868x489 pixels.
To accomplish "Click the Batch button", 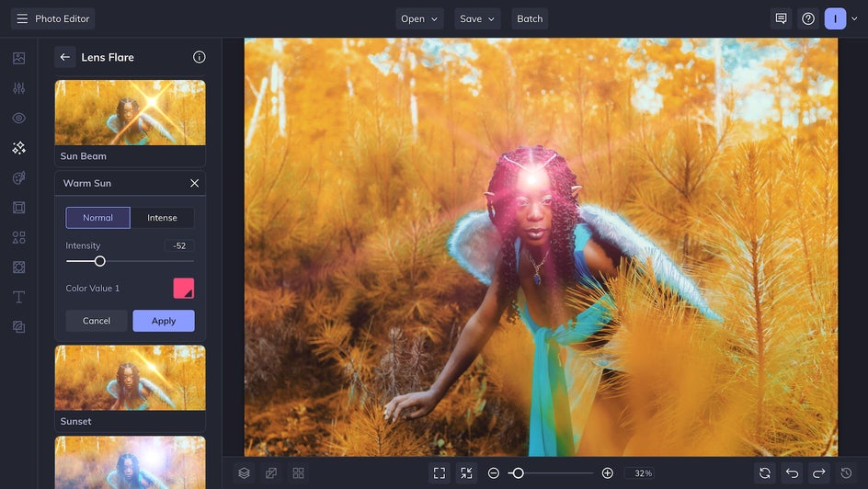I will 530,18.
